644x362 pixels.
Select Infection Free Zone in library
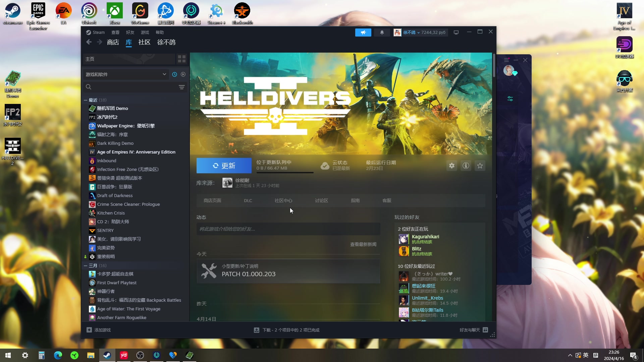point(128,170)
